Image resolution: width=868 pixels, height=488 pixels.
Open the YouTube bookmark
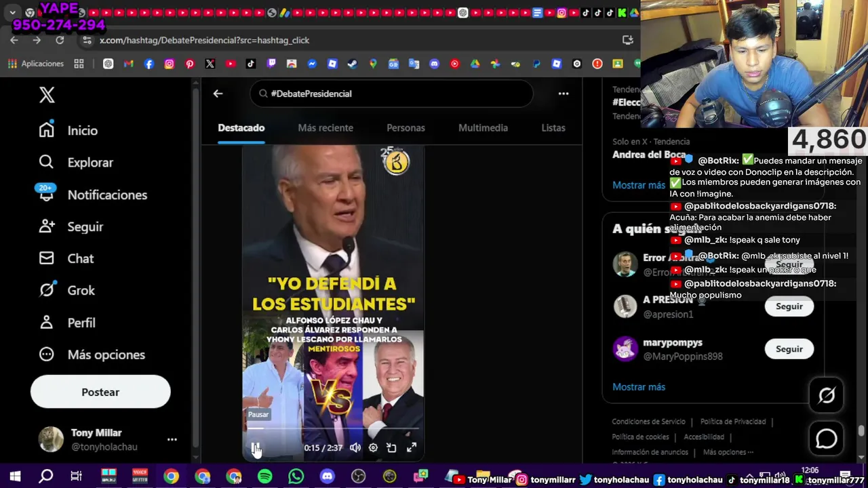(231, 64)
